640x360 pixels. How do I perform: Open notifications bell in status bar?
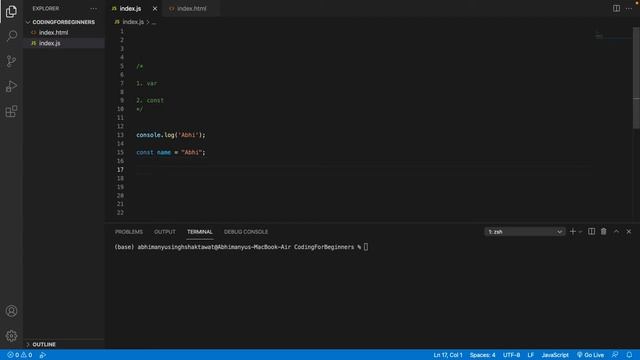coord(629,355)
